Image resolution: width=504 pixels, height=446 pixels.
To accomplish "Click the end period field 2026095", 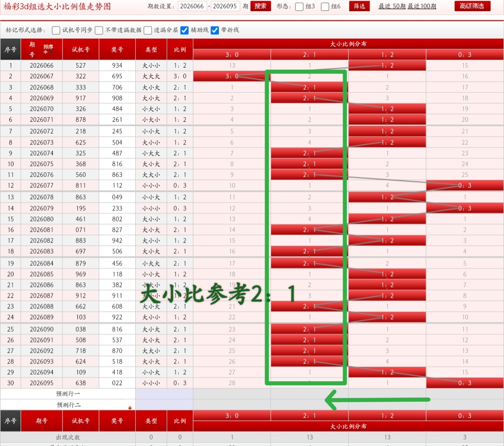I will [x=226, y=7].
